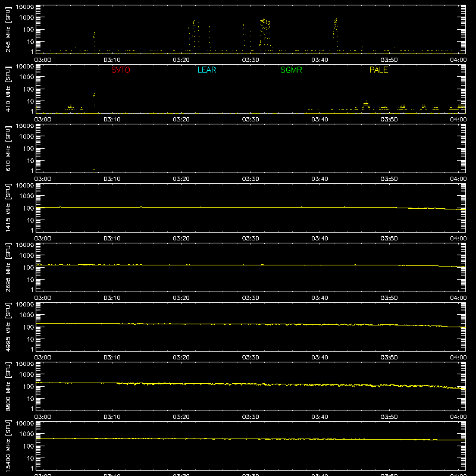476x476 pixels.
Task: Select the 1415 MHz [SFU] axis label
Action: (8, 208)
